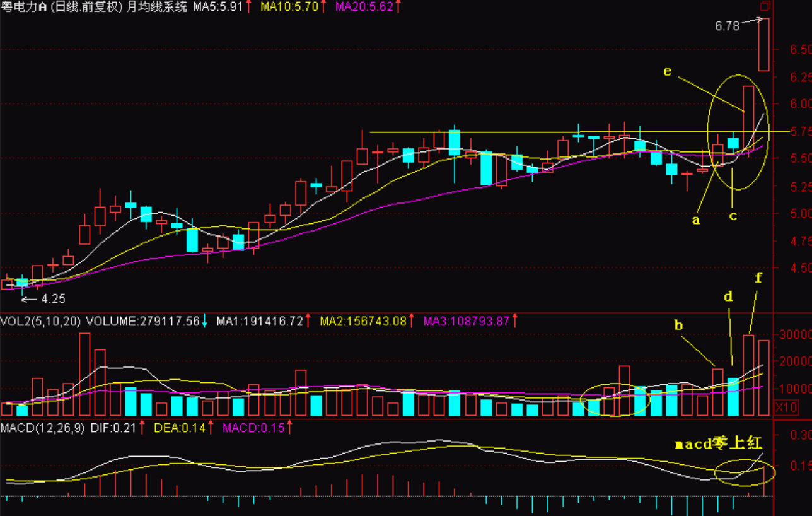The image size is (812, 516).
Task: Click the X10 volume multiplier box
Action: click(x=786, y=407)
